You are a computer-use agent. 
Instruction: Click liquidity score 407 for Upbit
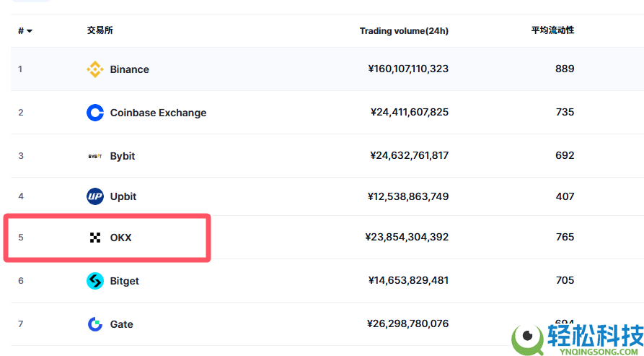[x=565, y=196]
